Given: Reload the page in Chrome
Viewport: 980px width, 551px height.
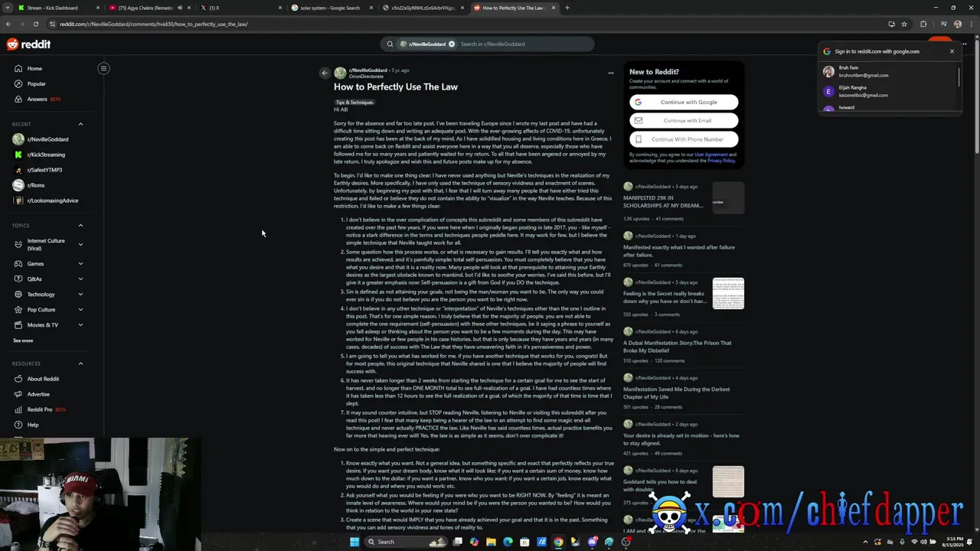Looking at the screenshot, I should pyautogui.click(x=35, y=24).
